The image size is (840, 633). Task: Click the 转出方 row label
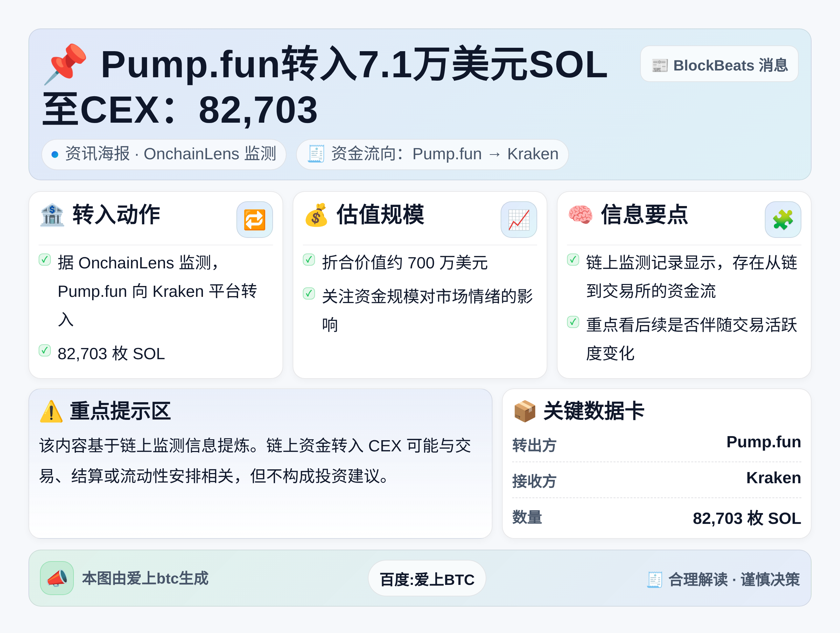[534, 445]
